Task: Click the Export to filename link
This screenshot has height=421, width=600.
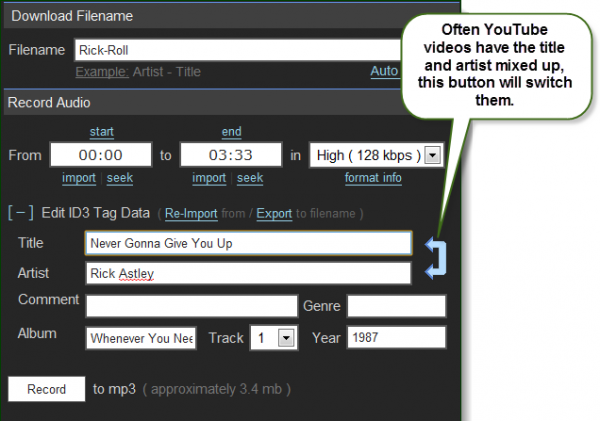Action: [274, 214]
